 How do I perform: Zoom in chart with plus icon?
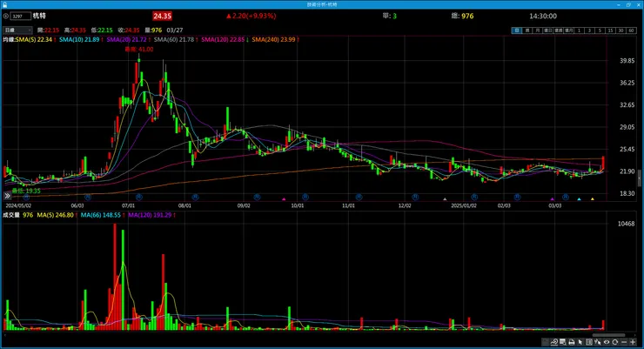633,342
